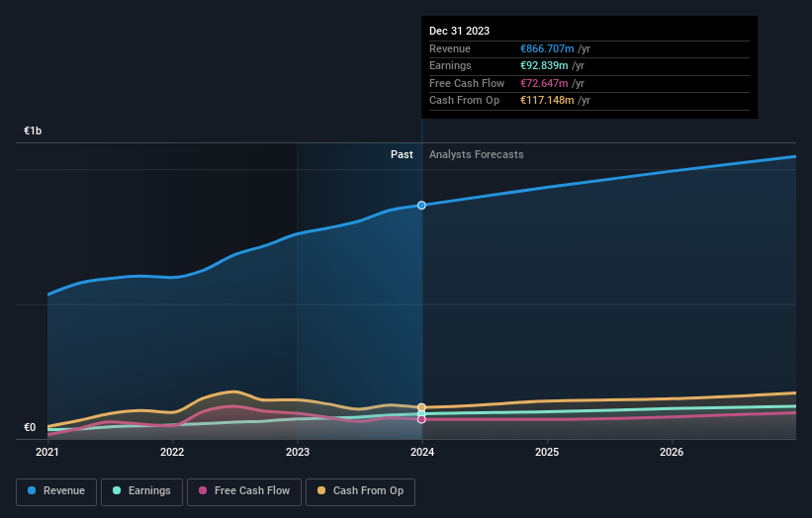Click the €92.839m earnings value

[x=544, y=65]
